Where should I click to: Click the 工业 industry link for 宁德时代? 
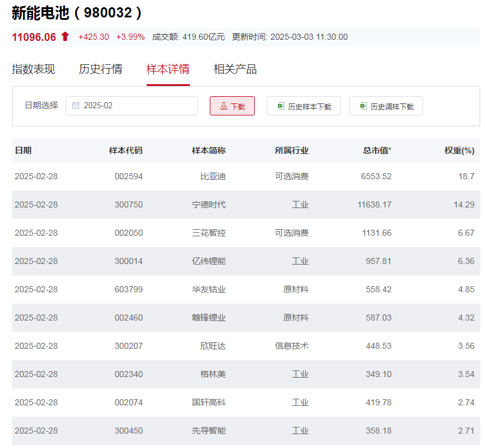pos(300,204)
